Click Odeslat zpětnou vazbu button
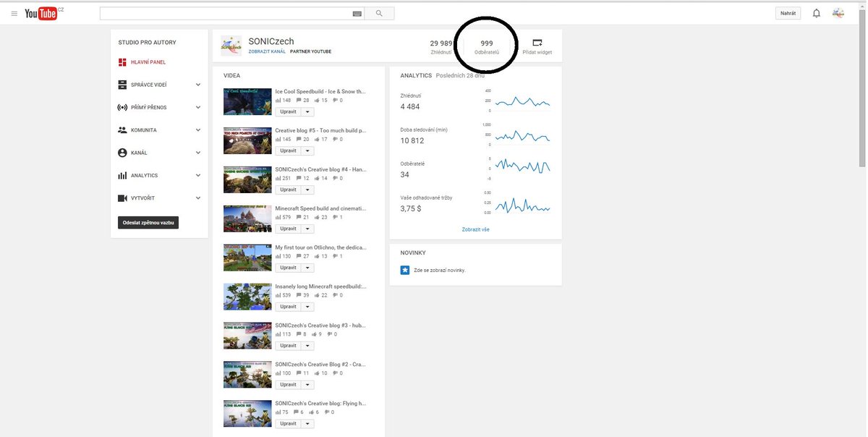Image resolution: width=868 pixels, height=437 pixels. tap(148, 223)
